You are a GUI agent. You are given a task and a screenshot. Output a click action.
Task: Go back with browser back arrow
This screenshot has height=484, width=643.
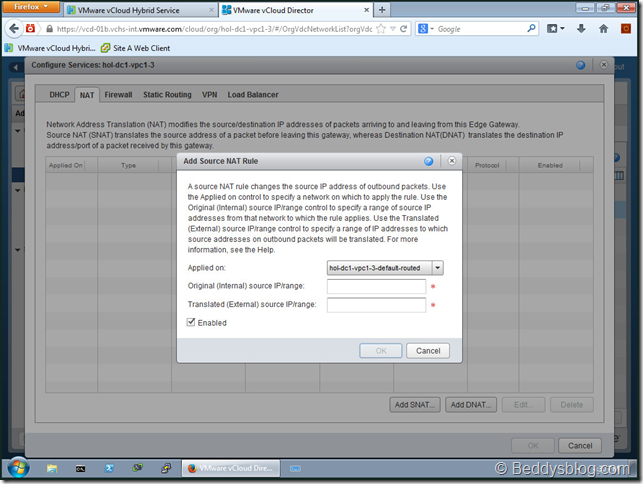click(14, 29)
